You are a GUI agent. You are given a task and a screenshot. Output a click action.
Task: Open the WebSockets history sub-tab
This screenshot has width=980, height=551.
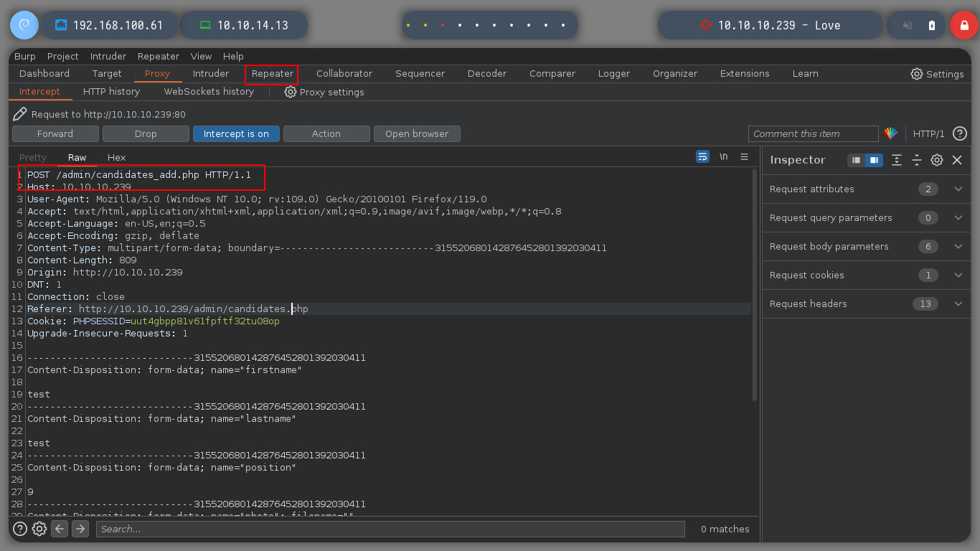(x=209, y=92)
